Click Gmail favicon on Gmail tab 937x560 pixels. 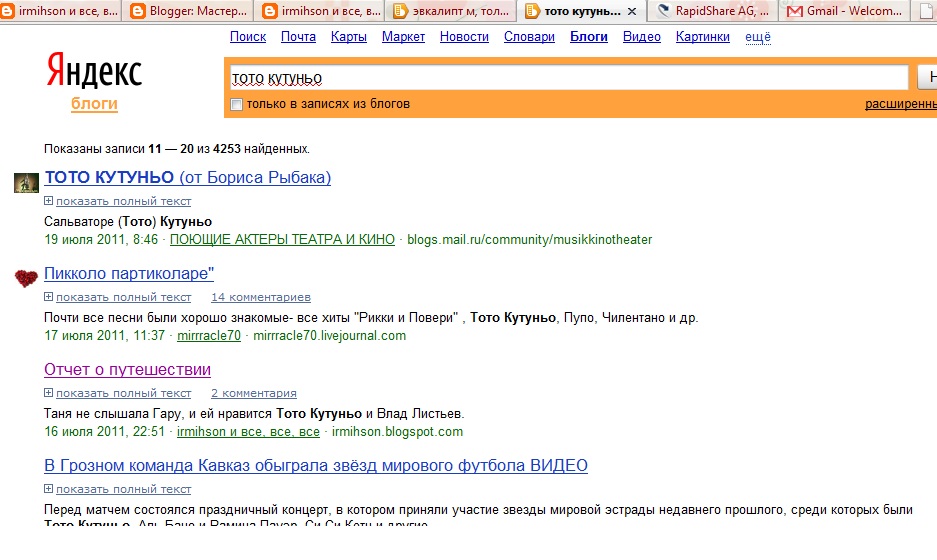(x=795, y=11)
